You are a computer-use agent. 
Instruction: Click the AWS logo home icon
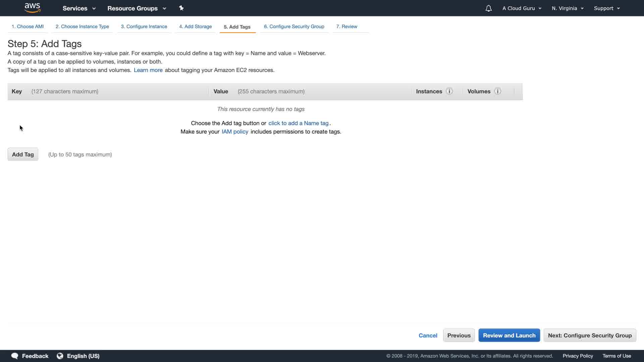(x=33, y=8)
